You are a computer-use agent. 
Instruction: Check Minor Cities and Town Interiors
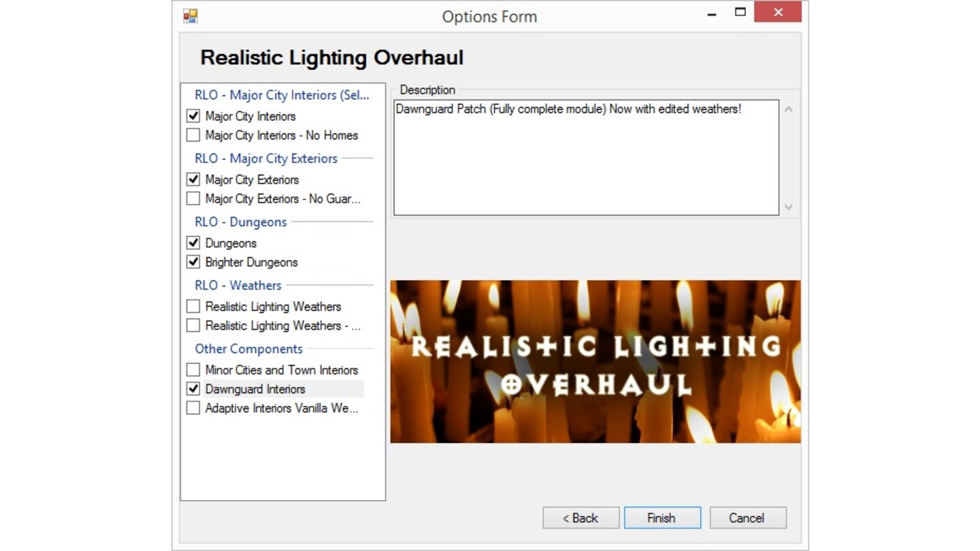point(193,370)
